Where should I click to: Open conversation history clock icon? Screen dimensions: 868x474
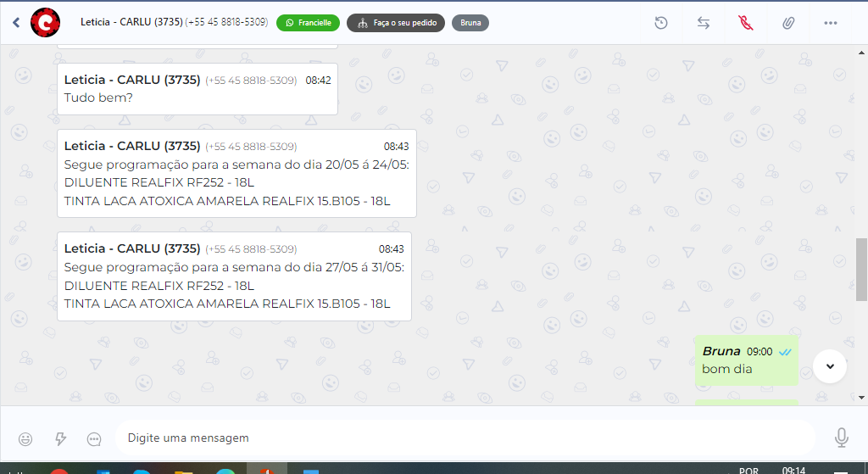661,23
